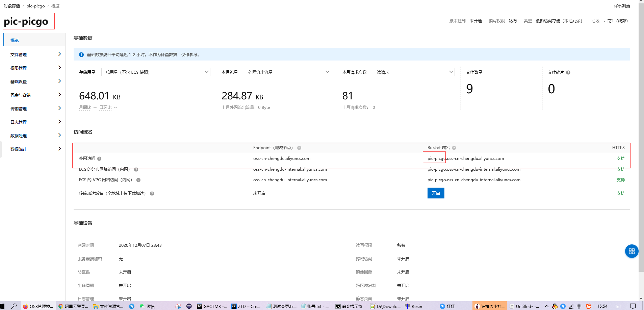Click help icon for ECS 的经典网络访问（内网）
Image resolution: width=644 pixels, height=310 pixels.
[136, 169]
